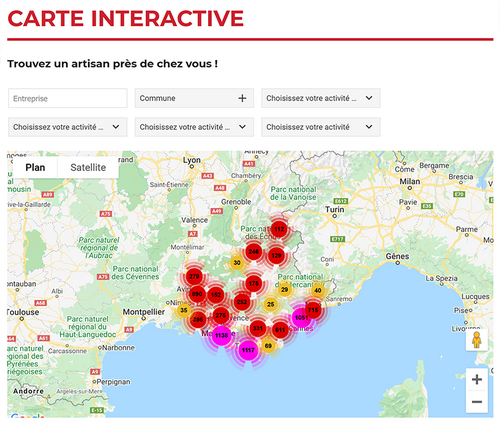Click the Carcassonne city label
Viewport: 500px width, 426px height.
coord(67,351)
